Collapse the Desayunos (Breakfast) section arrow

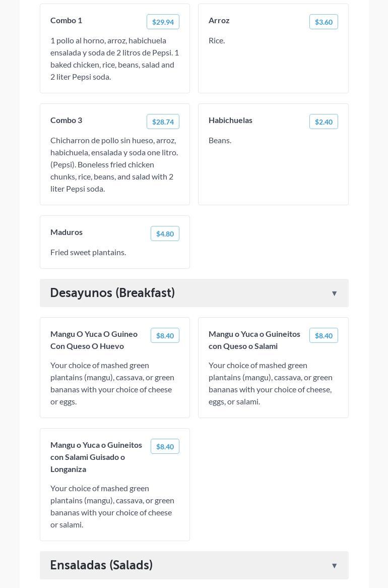tap(334, 293)
